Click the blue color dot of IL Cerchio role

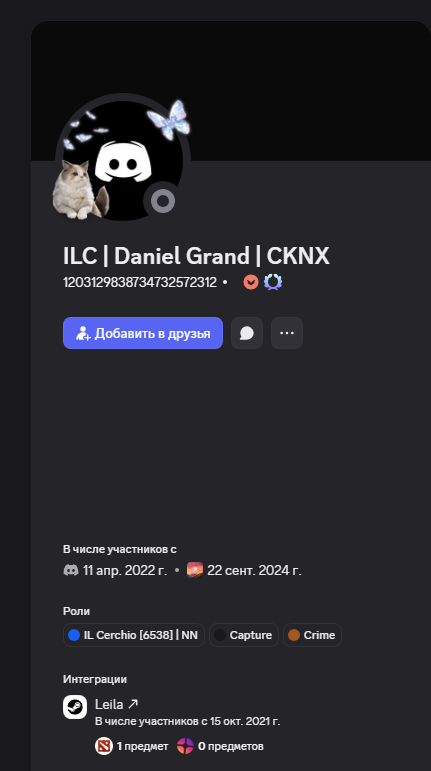[x=74, y=635]
